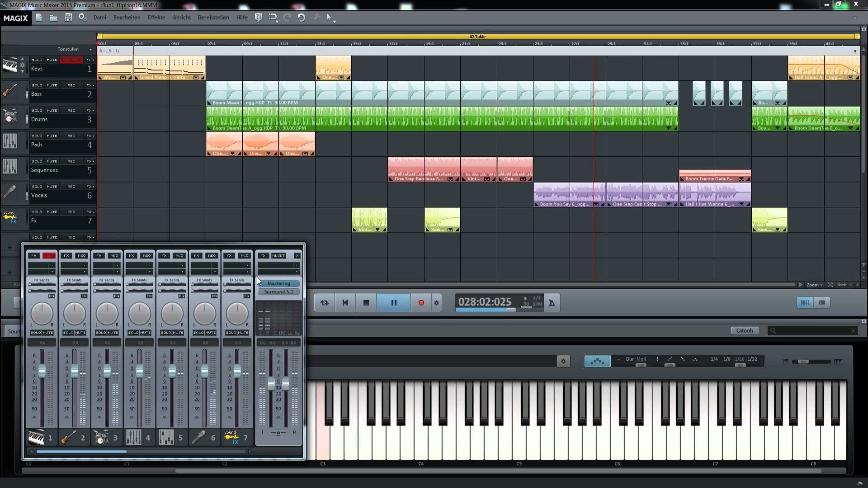The height and width of the screenshot is (488, 868).
Task: Toggle the metronome icon
Action: [552, 303]
